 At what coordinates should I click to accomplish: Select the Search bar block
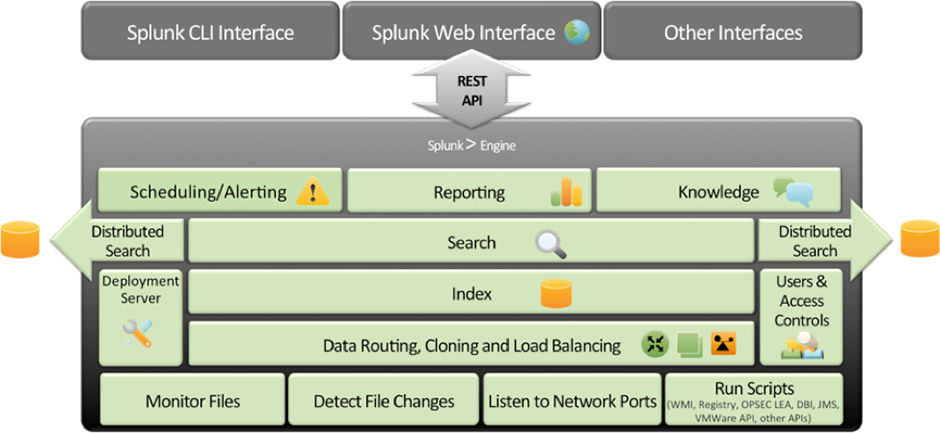click(471, 240)
